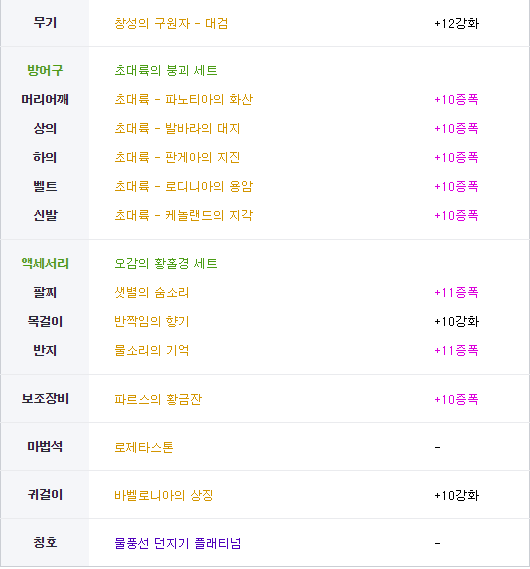The image size is (530, 569).
Task: Open the 오감의 황홀경 세트 accessory set
Action: click(166, 263)
